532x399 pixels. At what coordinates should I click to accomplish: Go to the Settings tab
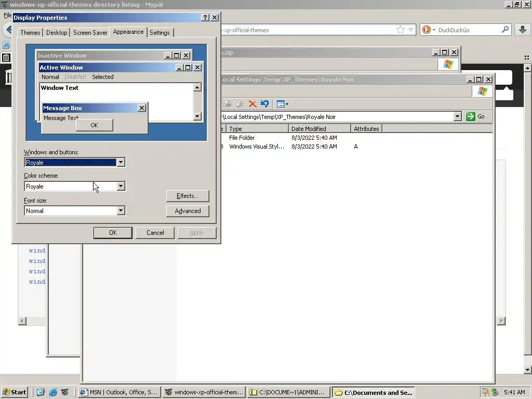tap(159, 33)
